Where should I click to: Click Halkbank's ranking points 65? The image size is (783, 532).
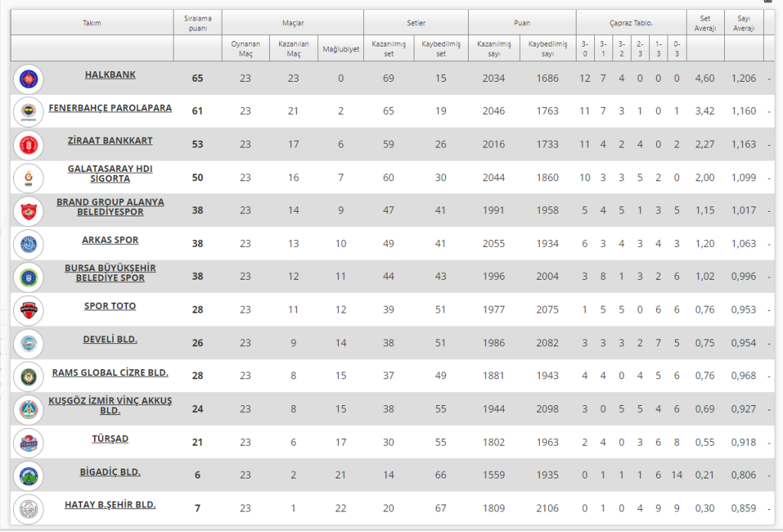pos(198,79)
